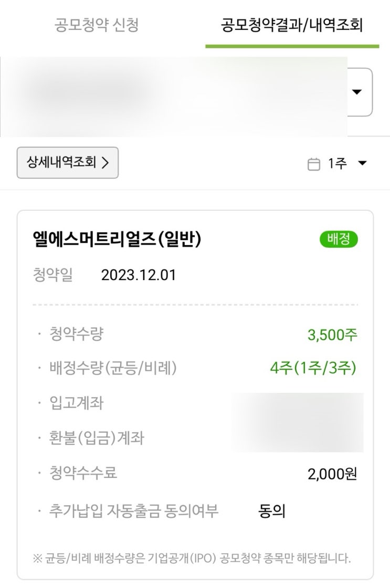The image size is (390, 588).
Task: Select the 4주(1주/3주) allocation value
Action: tap(313, 368)
